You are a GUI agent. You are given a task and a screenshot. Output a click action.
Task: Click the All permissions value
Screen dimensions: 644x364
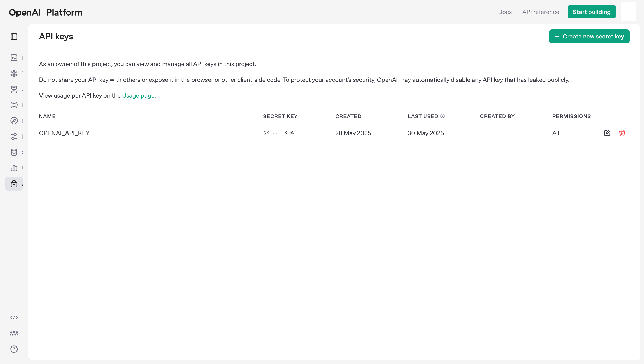[556, 133]
